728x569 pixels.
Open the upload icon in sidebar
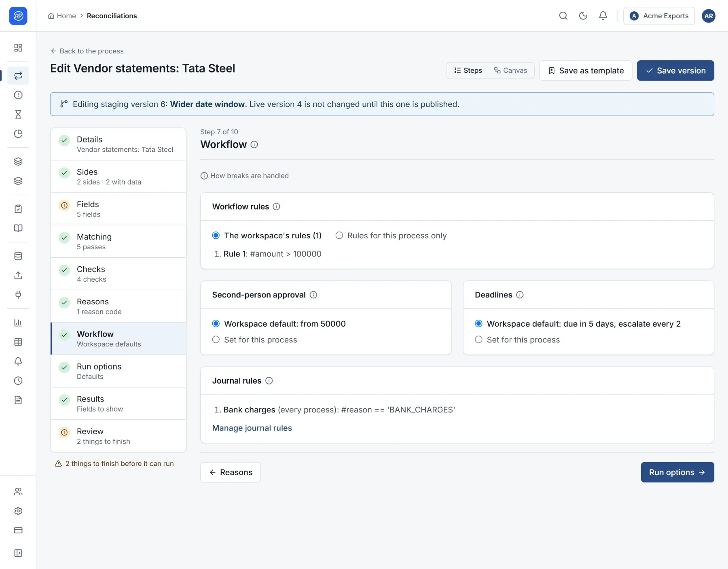[x=18, y=276]
